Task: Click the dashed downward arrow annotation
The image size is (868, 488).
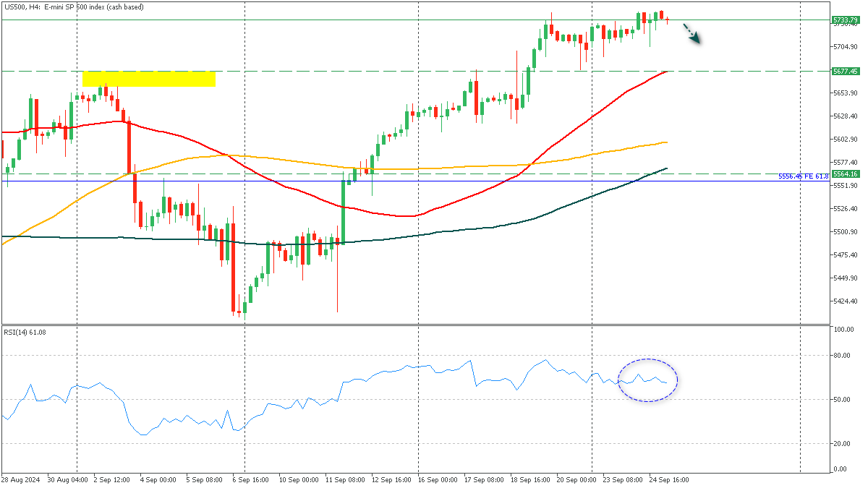Action: click(x=692, y=33)
